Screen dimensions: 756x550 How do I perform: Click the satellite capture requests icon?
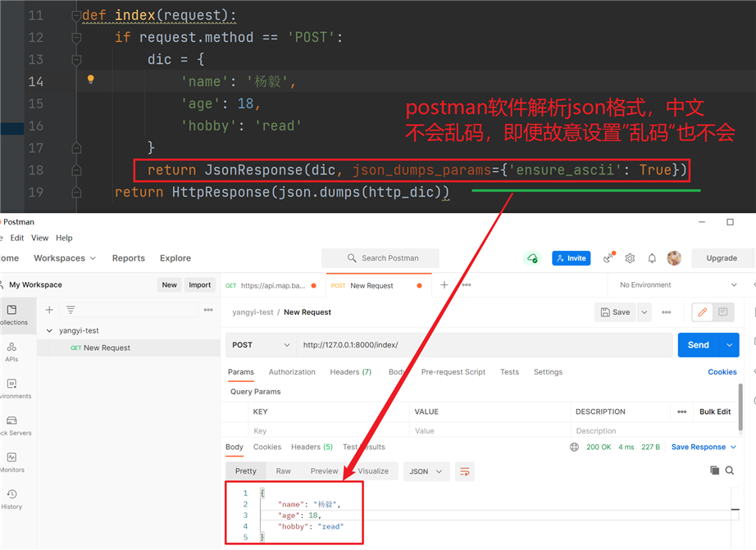(x=609, y=258)
